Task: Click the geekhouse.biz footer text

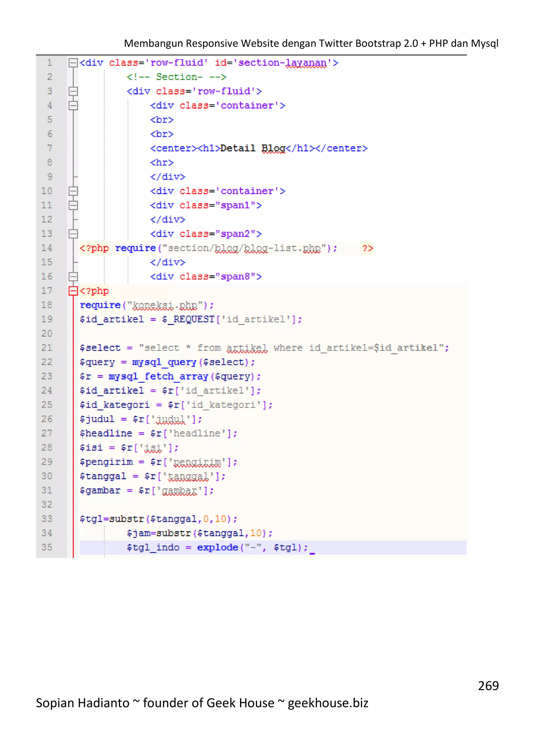Action: coord(328,703)
